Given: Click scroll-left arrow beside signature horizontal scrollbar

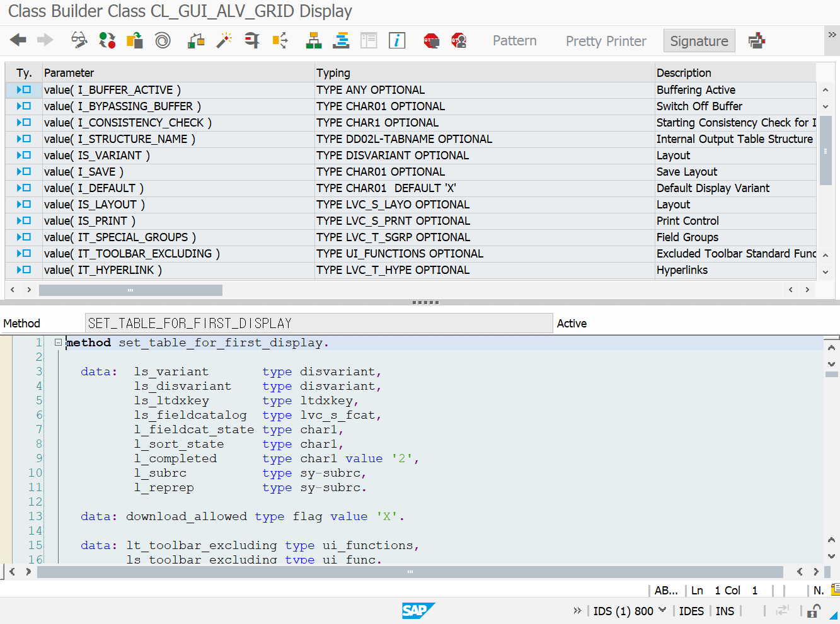Looking at the screenshot, I should pyautogui.click(x=13, y=290).
